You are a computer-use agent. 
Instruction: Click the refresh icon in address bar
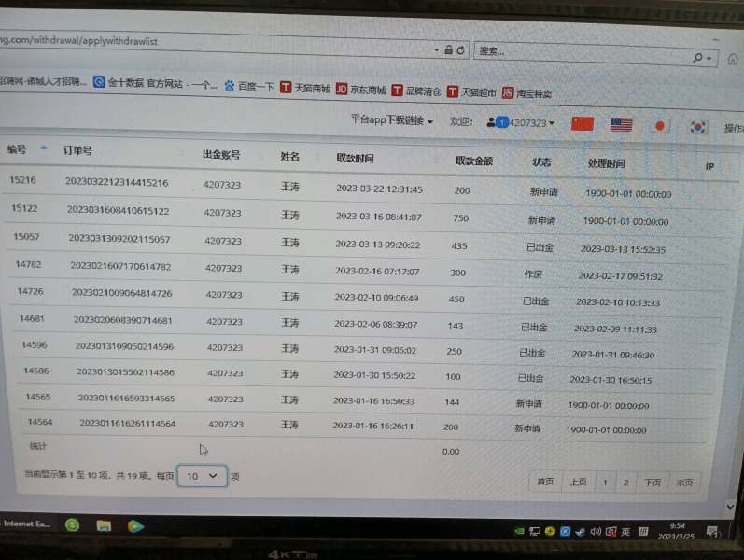[x=460, y=49]
